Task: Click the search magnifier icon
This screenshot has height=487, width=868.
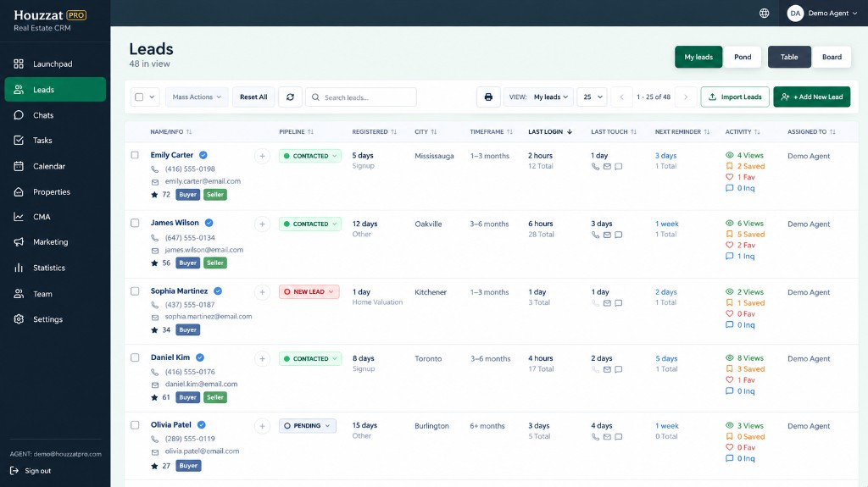Action: click(x=315, y=97)
